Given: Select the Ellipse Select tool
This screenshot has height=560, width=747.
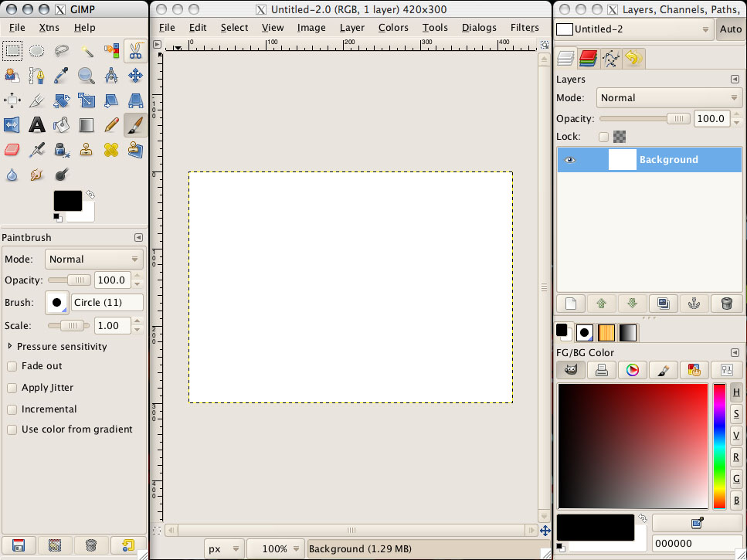Looking at the screenshot, I should pyautogui.click(x=36, y=51).
